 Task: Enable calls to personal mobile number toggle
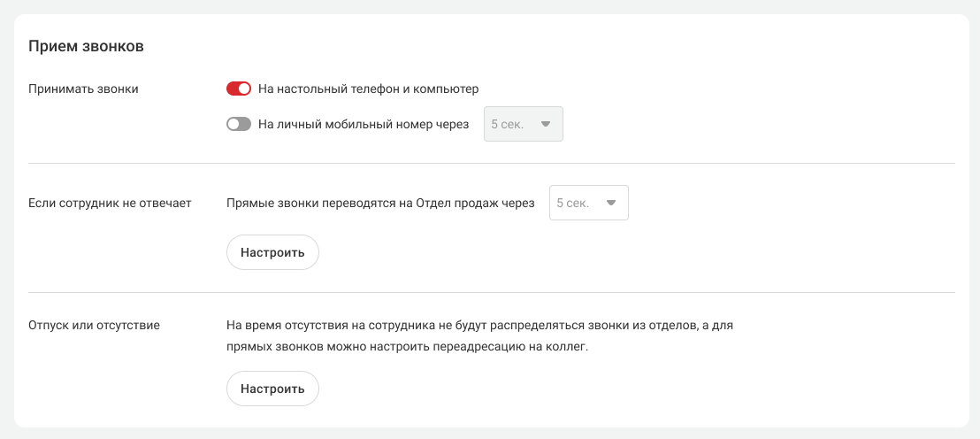239,125
